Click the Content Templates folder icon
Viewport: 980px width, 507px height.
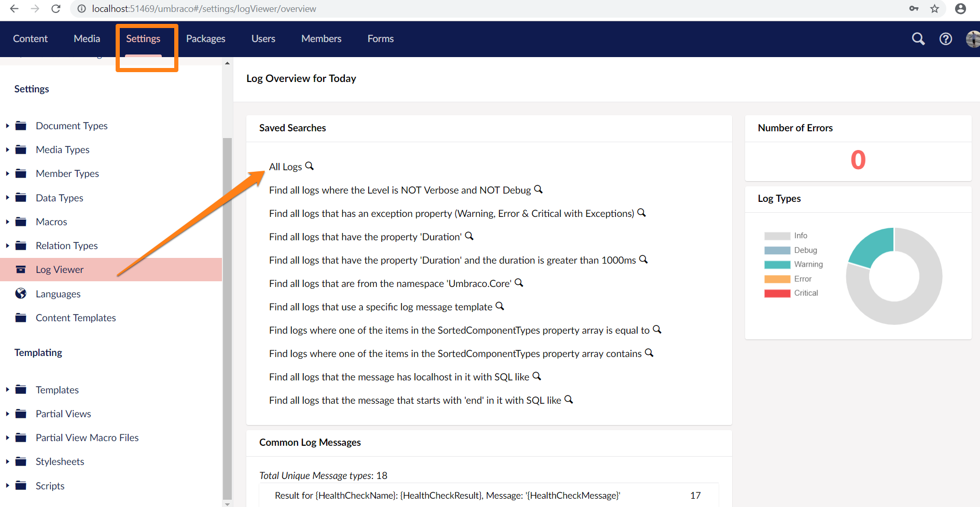pos(21,318)
